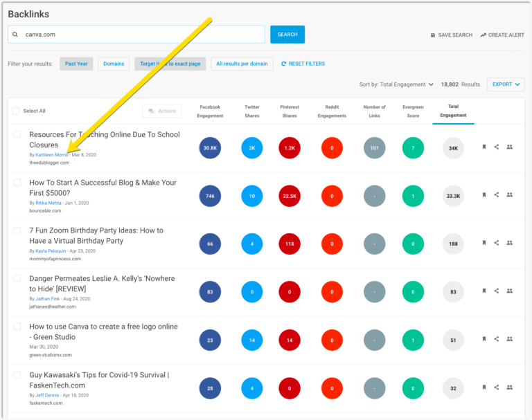Image resolution: width=532 pixels, height=420 pixels.
Task: Sort by Total Engagement column header
Action: [x=453, y=111]
